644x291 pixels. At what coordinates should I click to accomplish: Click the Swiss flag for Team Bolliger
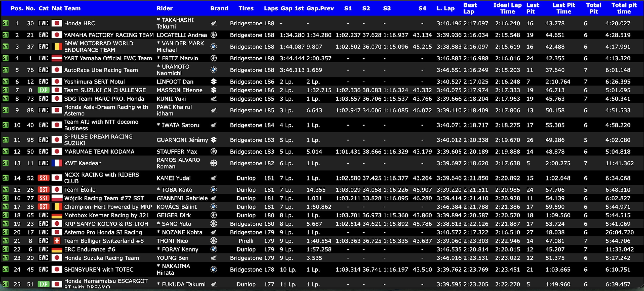[57, 241]
